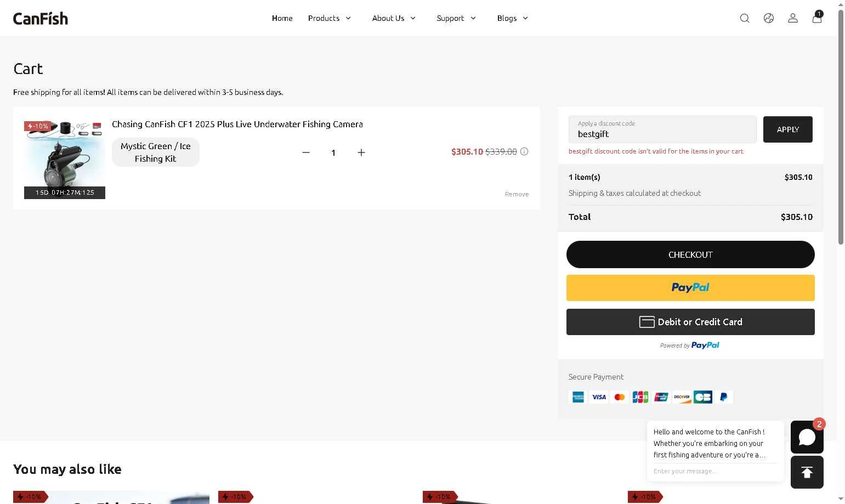This screenshot has height=504, width=845.
Task: Click the 1 item(s) label
Action: (x=585, y=177)
